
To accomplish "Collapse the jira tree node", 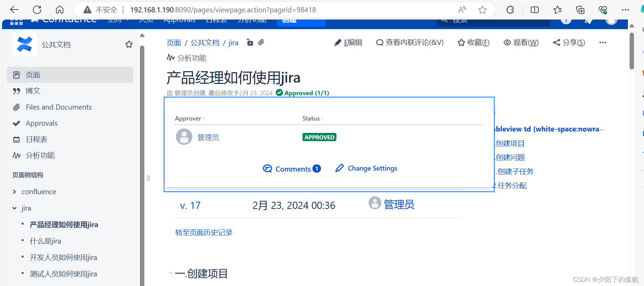I will pos(14,208).
